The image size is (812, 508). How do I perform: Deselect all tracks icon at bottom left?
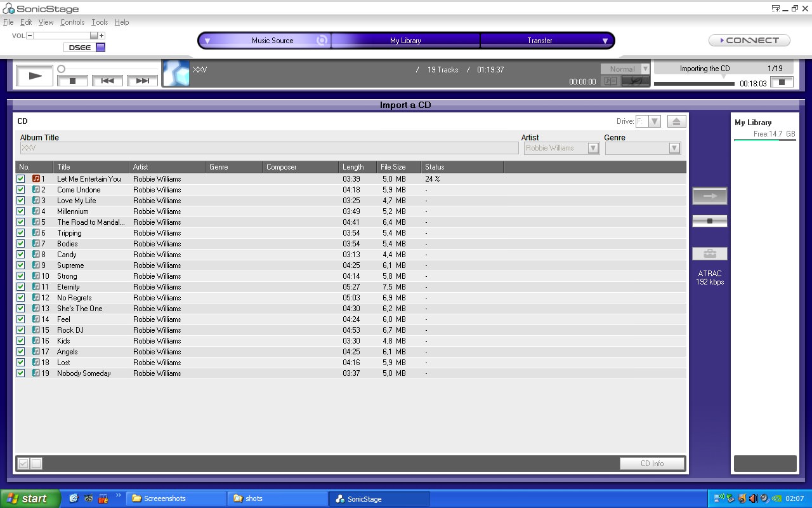point(36,464)
